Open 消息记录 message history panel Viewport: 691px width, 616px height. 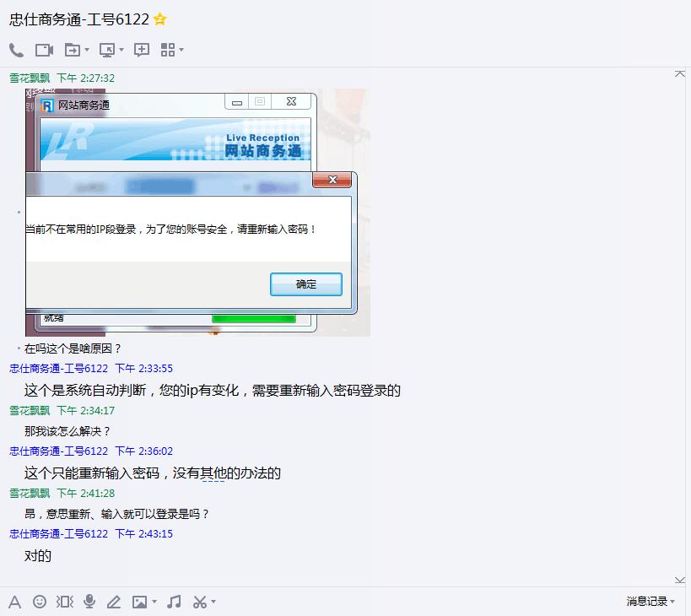pyautogui.click(x=648, y=602)
